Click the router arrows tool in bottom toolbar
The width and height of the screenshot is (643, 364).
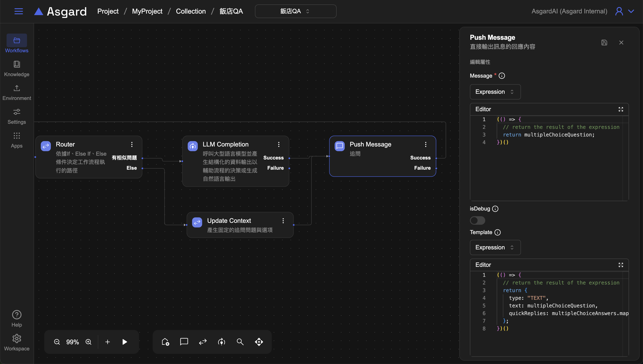203,342
